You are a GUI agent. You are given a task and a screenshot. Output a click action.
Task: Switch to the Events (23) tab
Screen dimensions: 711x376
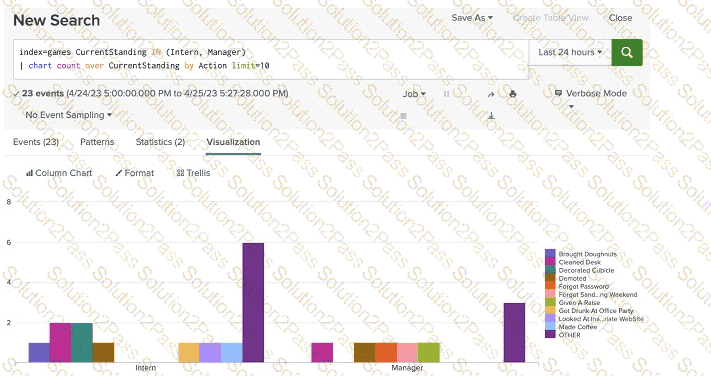click(36, 142)
